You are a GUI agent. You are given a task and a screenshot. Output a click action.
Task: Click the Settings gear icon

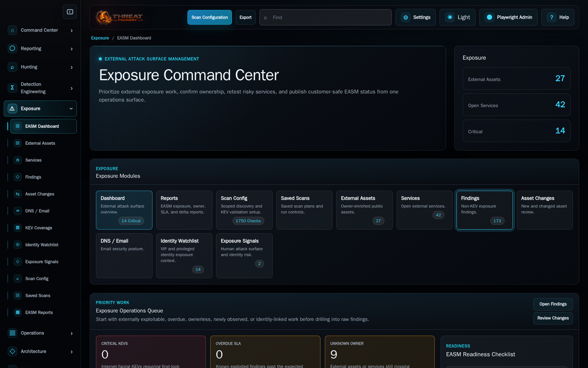click(406, 17)
